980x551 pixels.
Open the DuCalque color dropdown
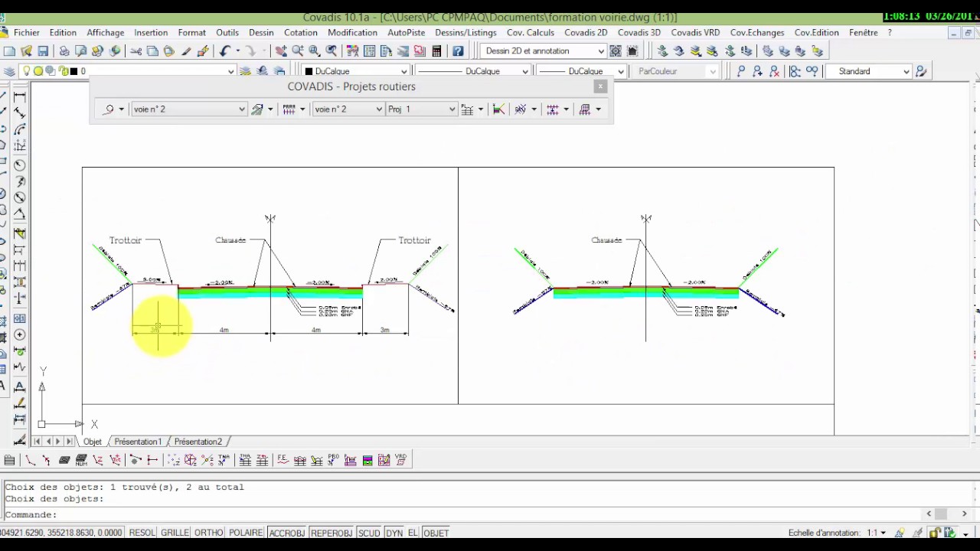tap(356, 71)
